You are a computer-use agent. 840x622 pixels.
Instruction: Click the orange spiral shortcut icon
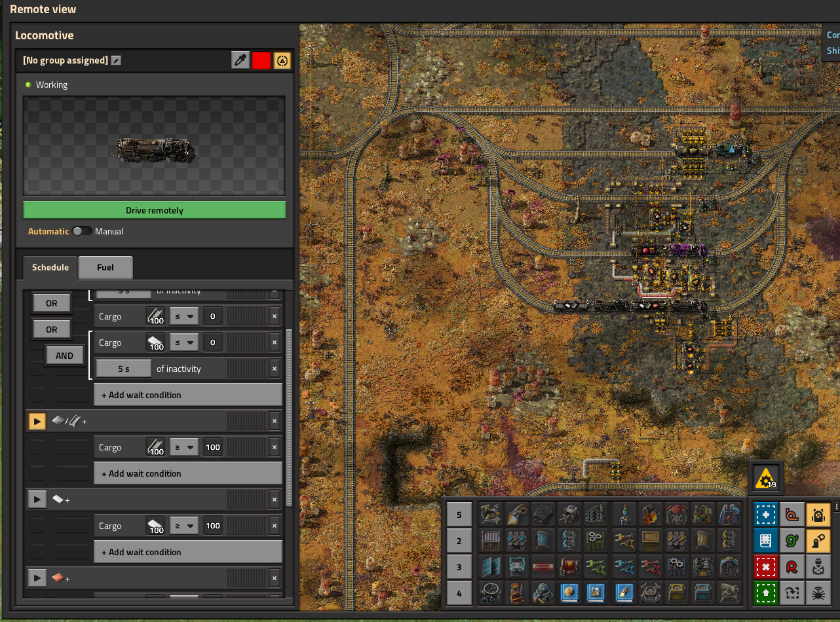pos(792,515)
